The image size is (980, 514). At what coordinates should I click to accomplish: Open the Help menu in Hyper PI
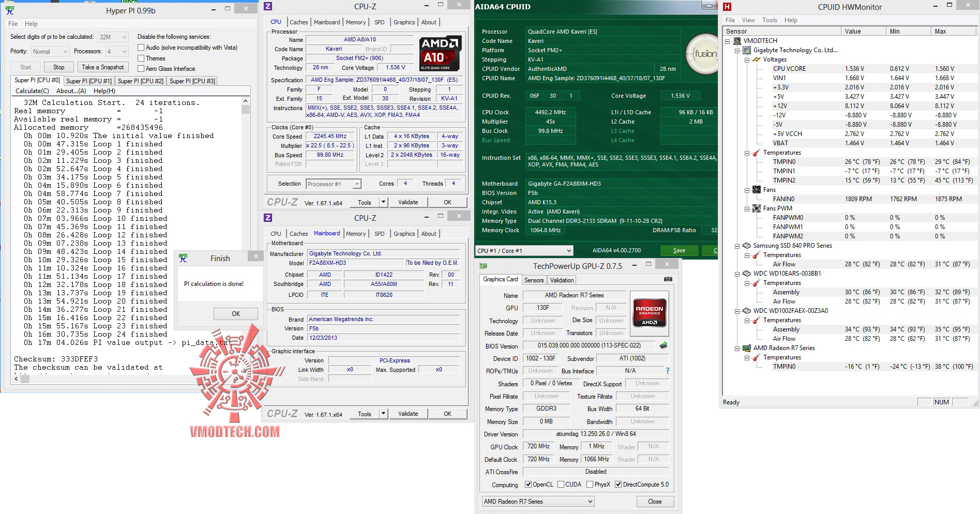(31, 24)
